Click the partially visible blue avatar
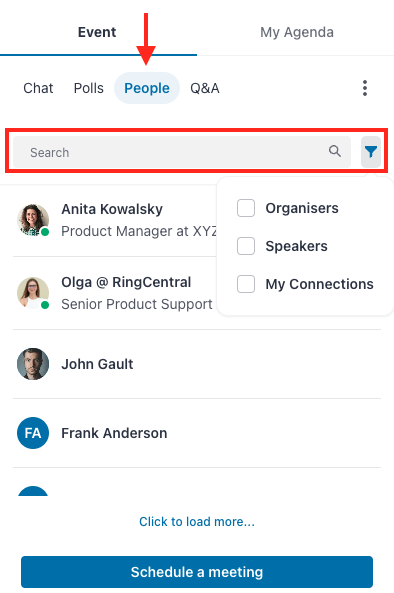 pos(33,491)
